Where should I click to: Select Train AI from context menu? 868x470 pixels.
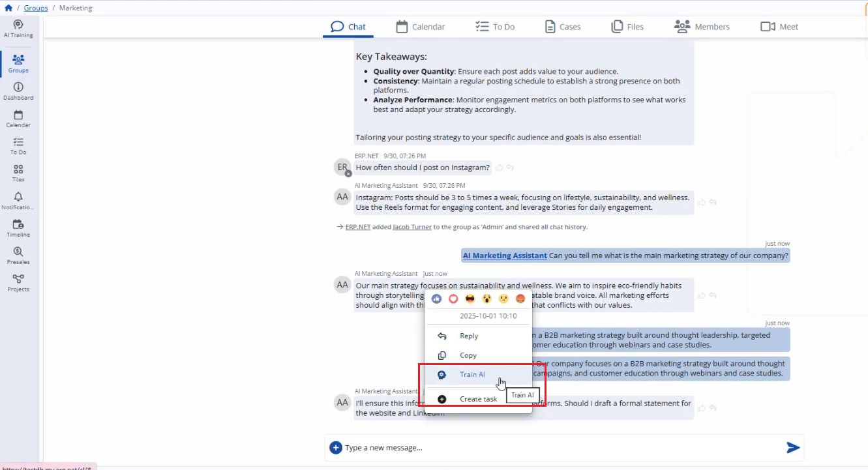point(472,375)
